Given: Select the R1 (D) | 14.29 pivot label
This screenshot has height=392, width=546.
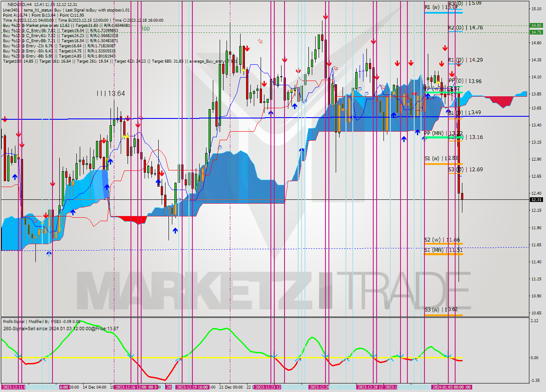Looking at the screenshot, I should 465,60.
